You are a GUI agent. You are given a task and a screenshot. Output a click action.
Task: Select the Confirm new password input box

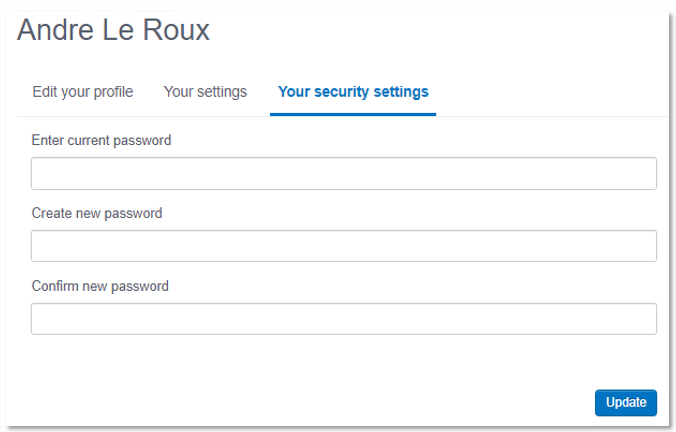[344, 319]
